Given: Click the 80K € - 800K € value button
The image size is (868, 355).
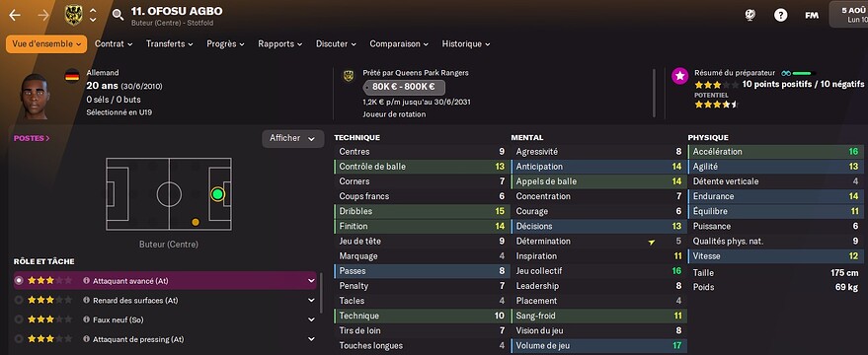Looking at the screenshot, I should click(404, 87).
